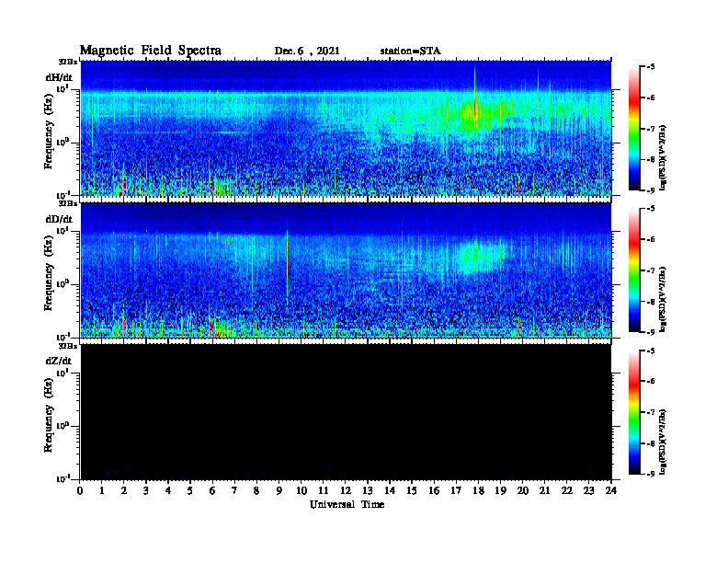Click the black dZ/dt spectrogram plot area

[346, 412]
